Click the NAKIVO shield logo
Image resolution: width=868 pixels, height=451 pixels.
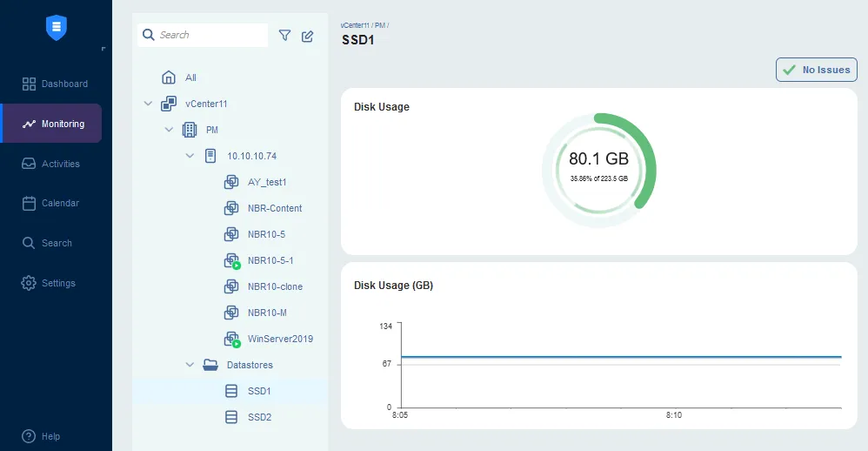(57, 28)
